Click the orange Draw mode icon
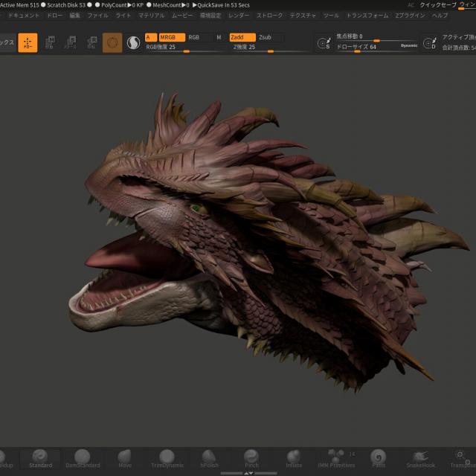476x476 pixels. tap(28, 43)
